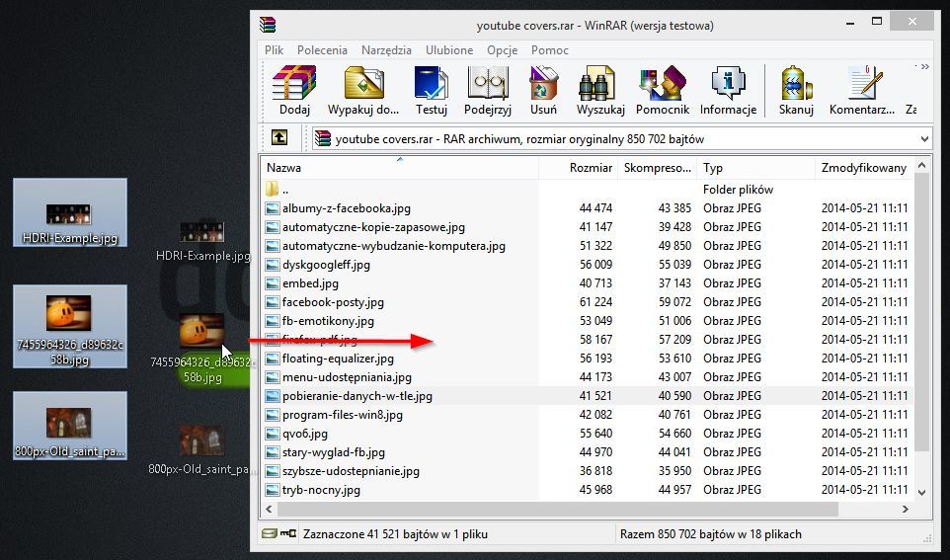Select program-files-win8.jpg file
This screenshot has width=950, height=560.
tap(343, 415)
